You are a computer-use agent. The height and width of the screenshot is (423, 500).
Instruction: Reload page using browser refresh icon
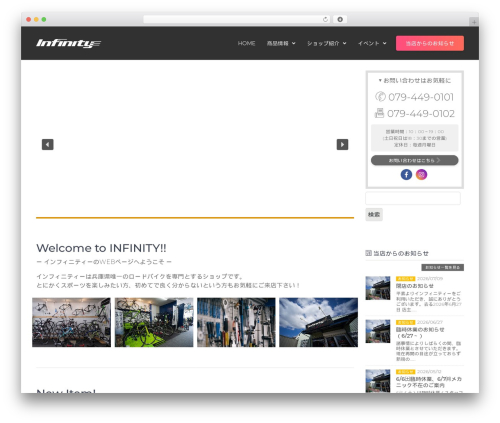pos(325,19)
